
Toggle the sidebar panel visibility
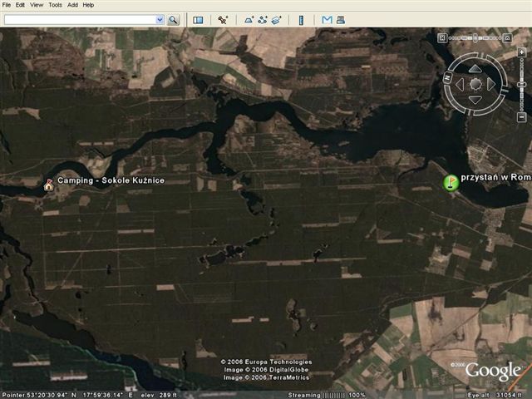(x=199, y=19)
